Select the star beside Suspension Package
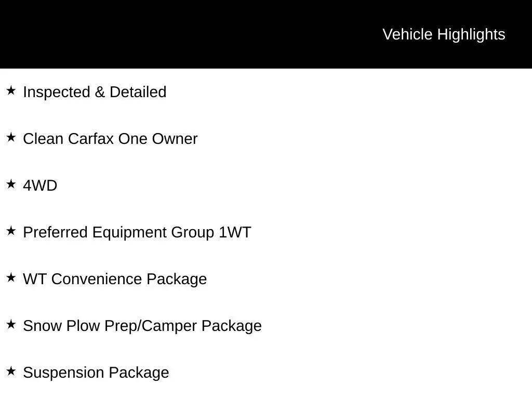 [x=11, y=371]
